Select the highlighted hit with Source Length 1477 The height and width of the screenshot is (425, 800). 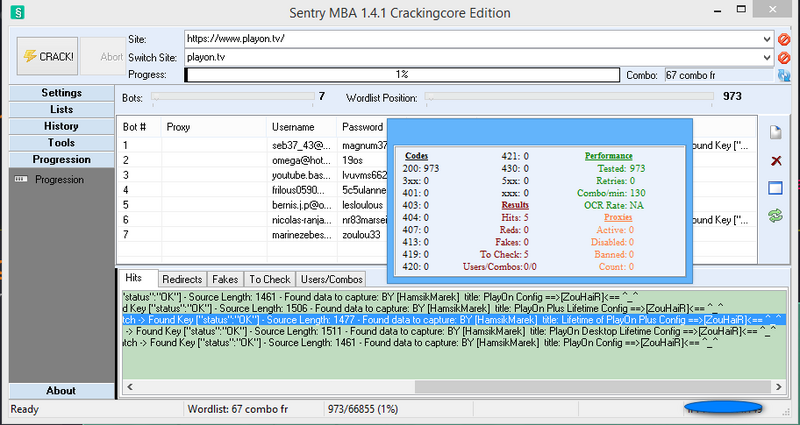point(454,320)
